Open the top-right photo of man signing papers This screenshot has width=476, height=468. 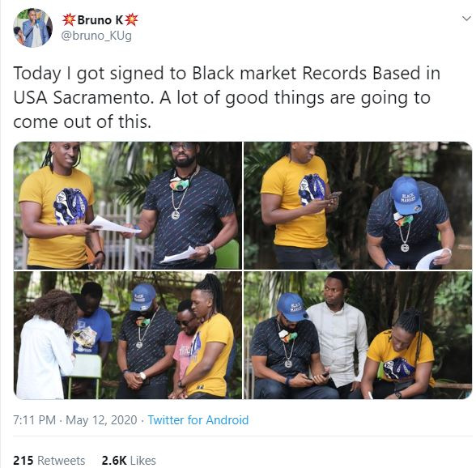(358, 206)
